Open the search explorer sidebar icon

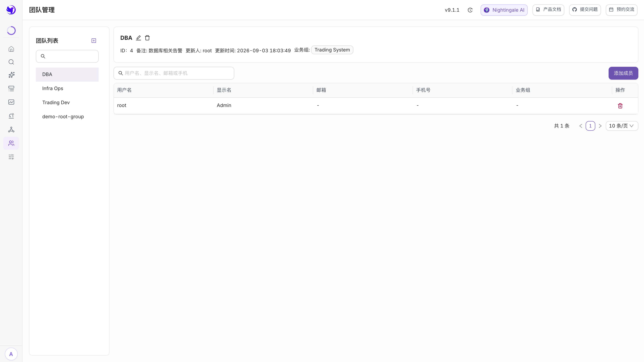[x=11, y=62]
